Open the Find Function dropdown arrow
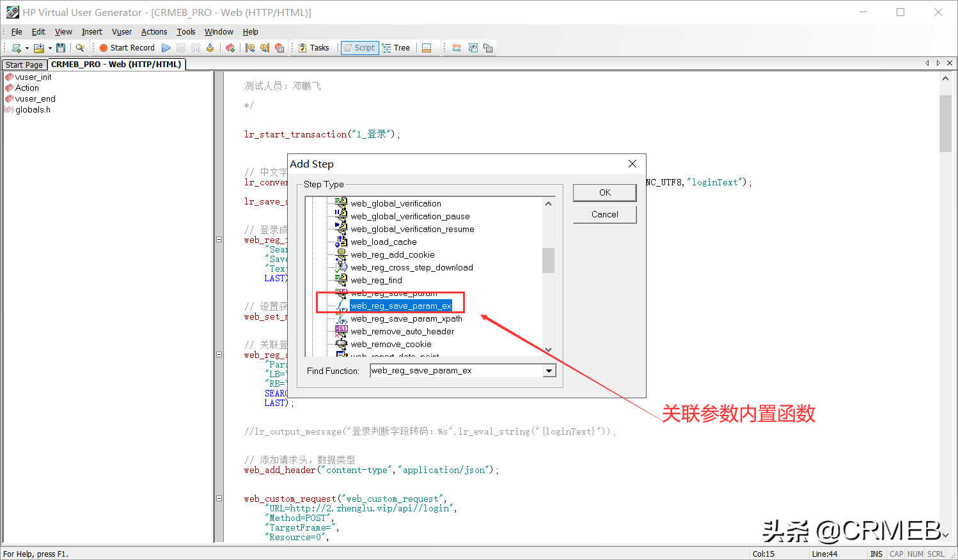This screenshot has height=560, width=958. coord(549,371)
